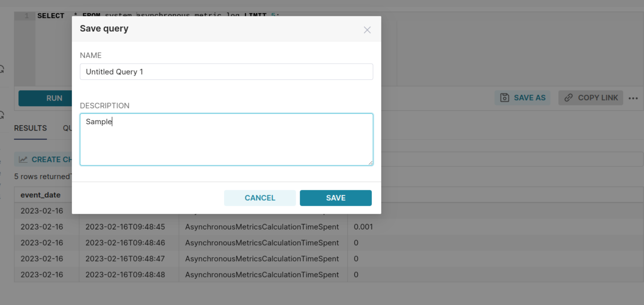Click the upper circular refresh icon on left edge
644x305 pixels.
pyautogui.click(x=2, y=69)
